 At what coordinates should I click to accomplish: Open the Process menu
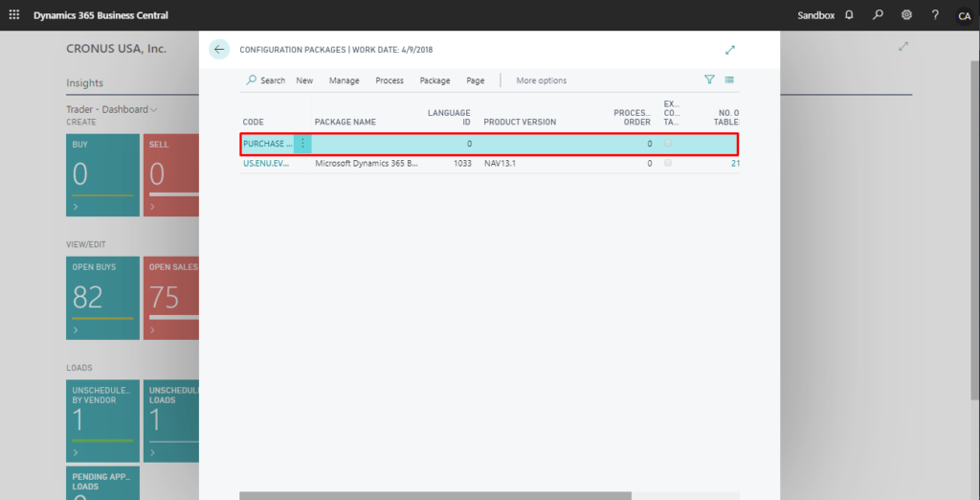pyautogui.click(x=390, y=80)
